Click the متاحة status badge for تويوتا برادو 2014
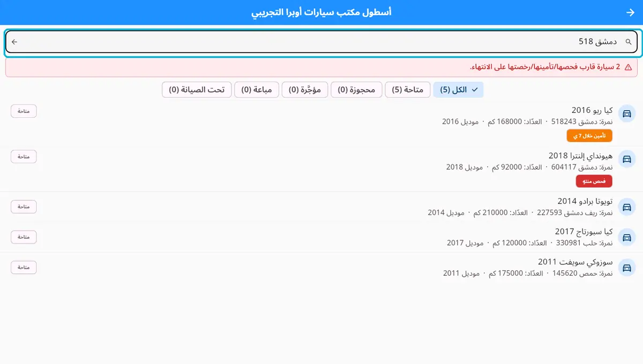This screenshot has width=643, height=364. (24, 207)
